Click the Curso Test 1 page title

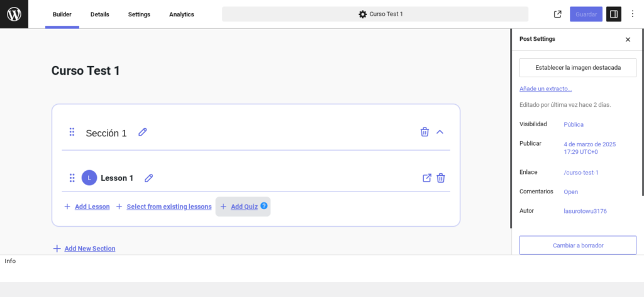coord(86,70)
